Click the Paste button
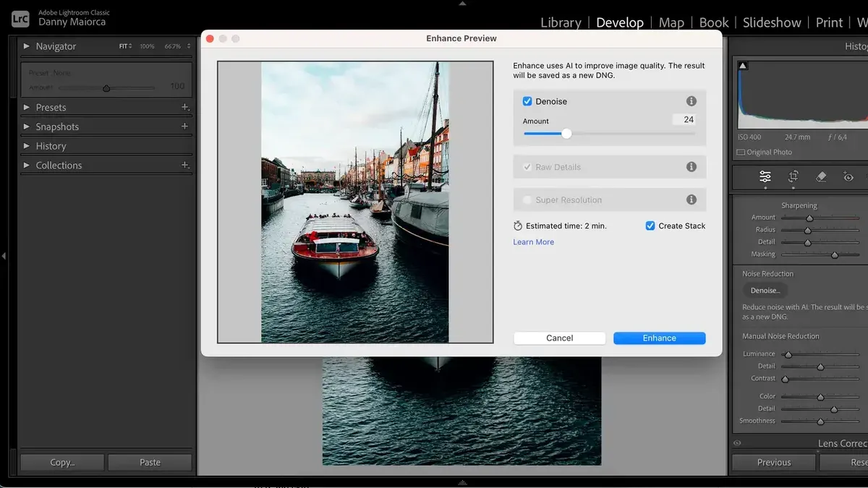This screenshot has width=868, height=488. (150, 462)
